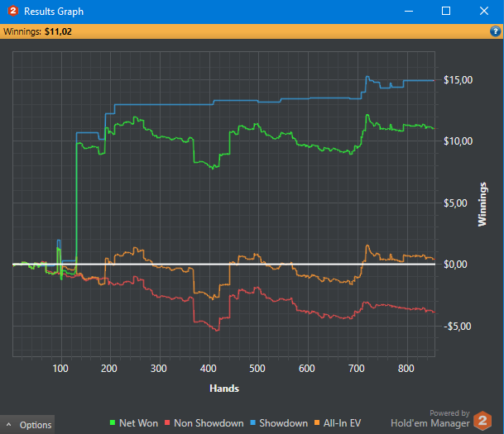Screen dimensions: 504x434
Task: Expand the Options panel
Action: click(x=27, y=425)
